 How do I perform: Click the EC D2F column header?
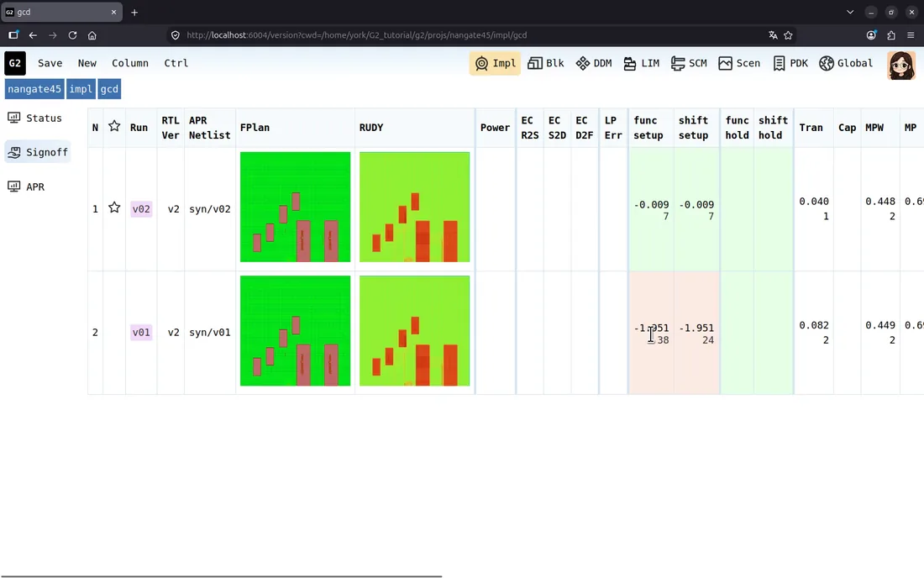(x=584, y=128)
